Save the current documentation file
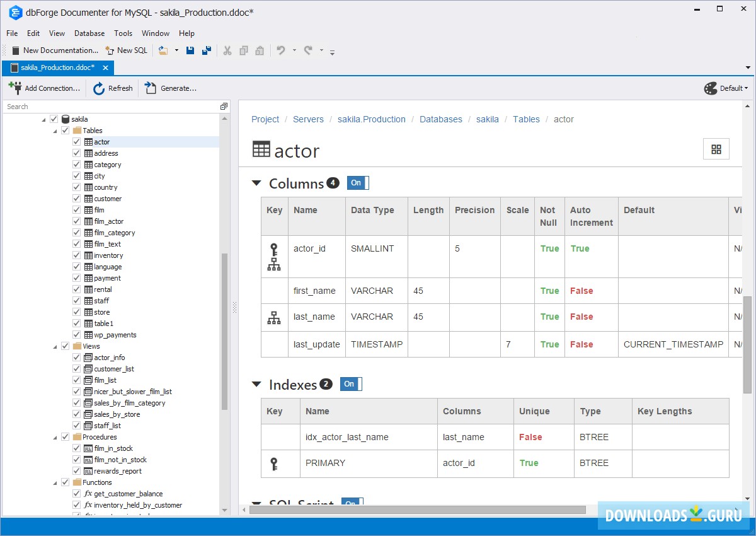Screen dimensions: 756x536 tap(190, 50)
